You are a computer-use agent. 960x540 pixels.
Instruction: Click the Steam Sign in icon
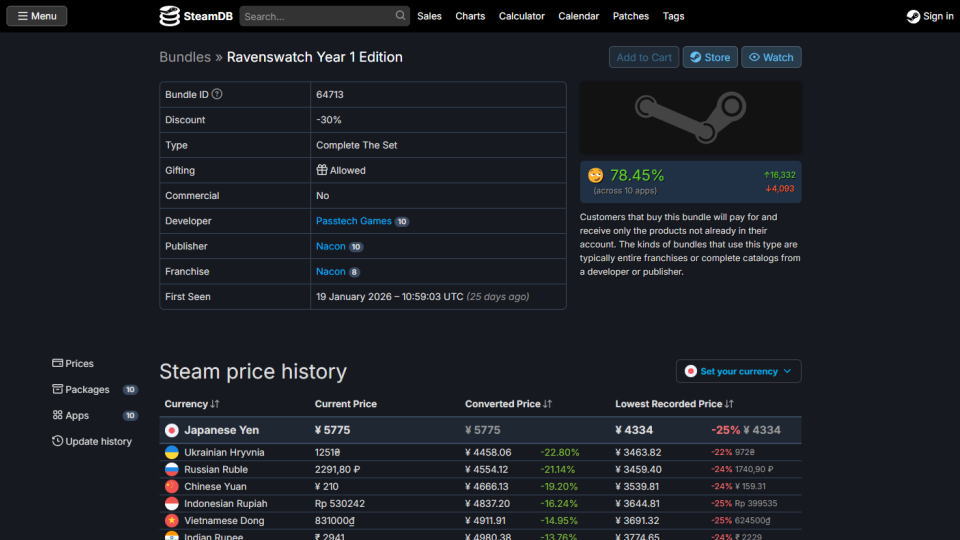point(913,17)
